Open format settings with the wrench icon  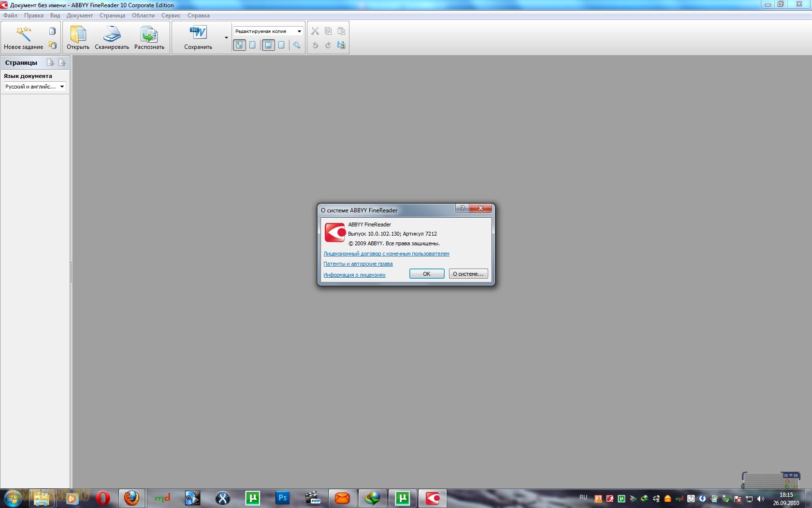tap(297, 45)
